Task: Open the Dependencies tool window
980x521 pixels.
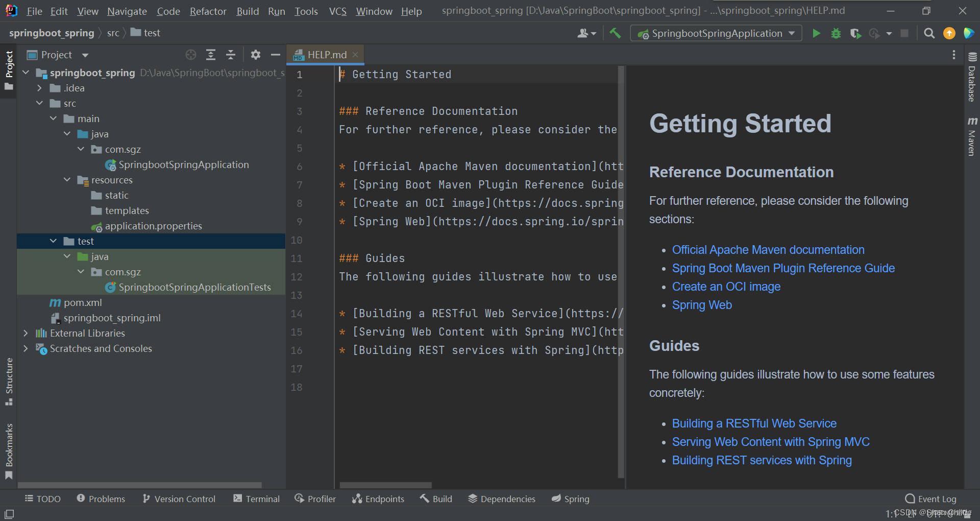Action: (502, 499)
